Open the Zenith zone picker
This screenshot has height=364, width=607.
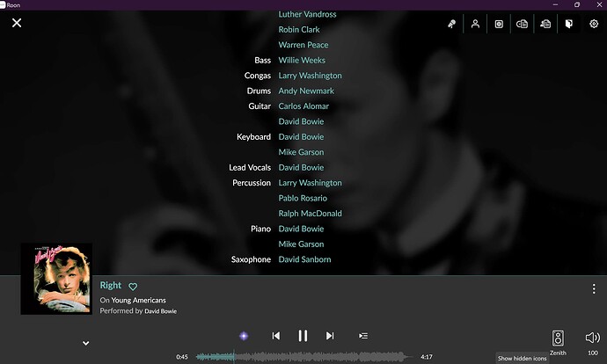558,339
